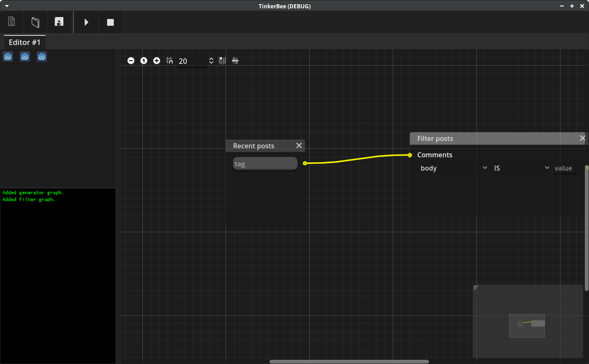
Task: Click the save floppy disk icon
Action: click(59, 22)
